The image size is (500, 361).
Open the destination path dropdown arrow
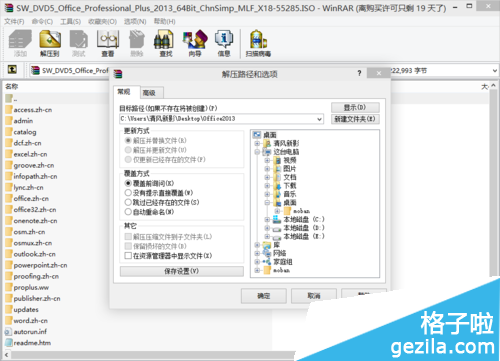[319, 119]
